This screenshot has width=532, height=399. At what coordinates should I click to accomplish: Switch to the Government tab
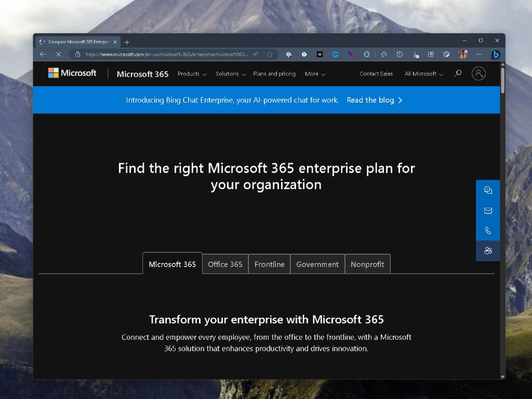coord(317,264)
